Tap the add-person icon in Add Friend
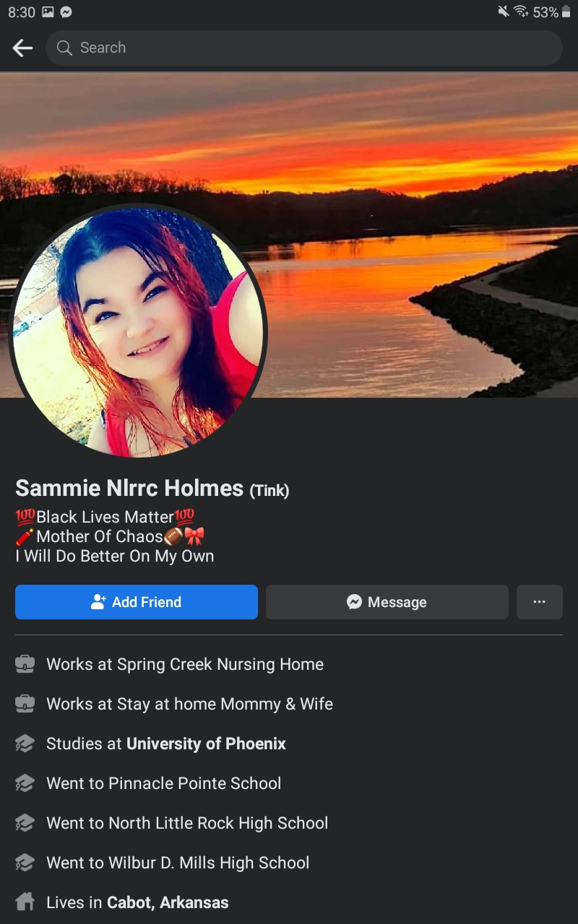The image size is (578, 924). click(98, 602)
